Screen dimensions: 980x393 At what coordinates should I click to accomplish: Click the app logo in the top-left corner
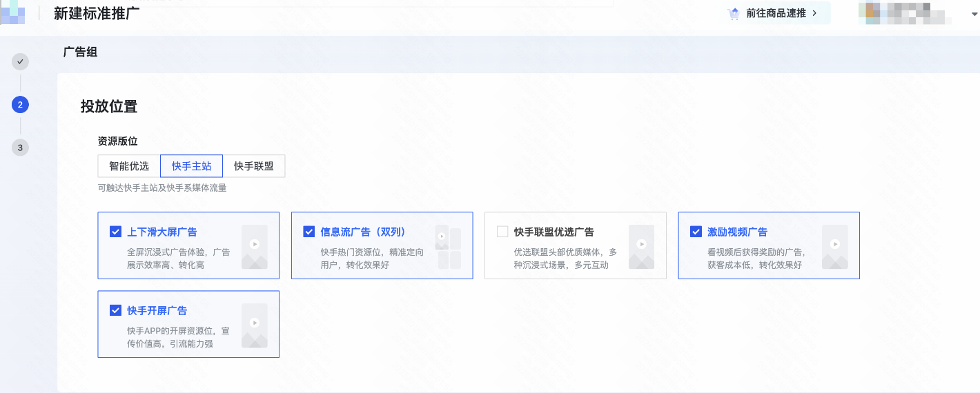click(12, 12)
